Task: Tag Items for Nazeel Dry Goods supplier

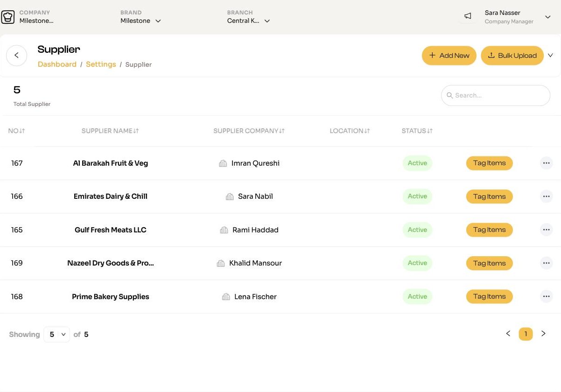Action: coord(489,263)
